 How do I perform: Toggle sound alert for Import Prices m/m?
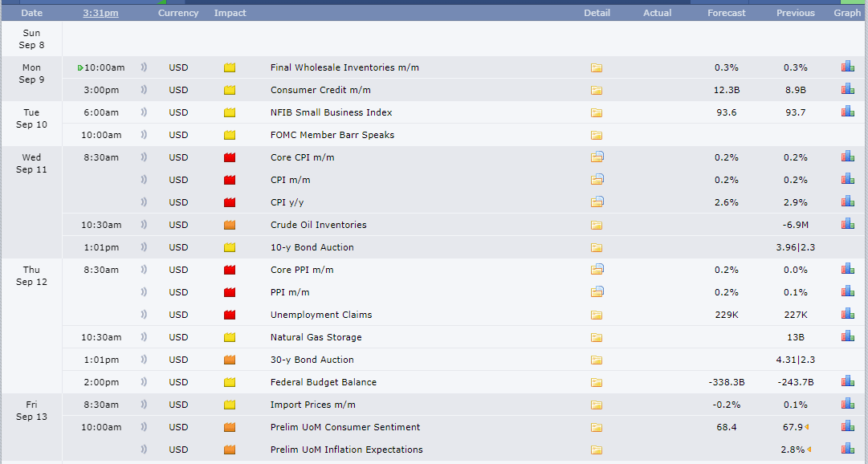pyautogui.click(x=144, y=405)
